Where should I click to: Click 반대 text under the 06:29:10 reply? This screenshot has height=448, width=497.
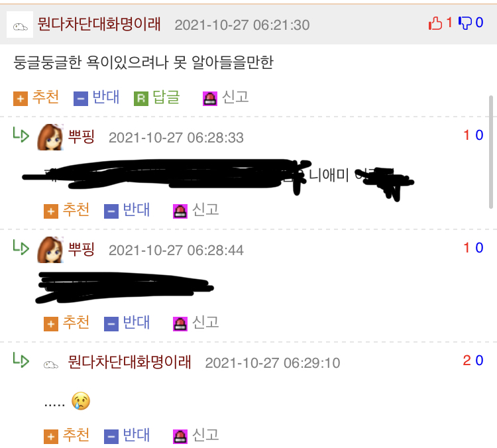[x=136, y=435]
